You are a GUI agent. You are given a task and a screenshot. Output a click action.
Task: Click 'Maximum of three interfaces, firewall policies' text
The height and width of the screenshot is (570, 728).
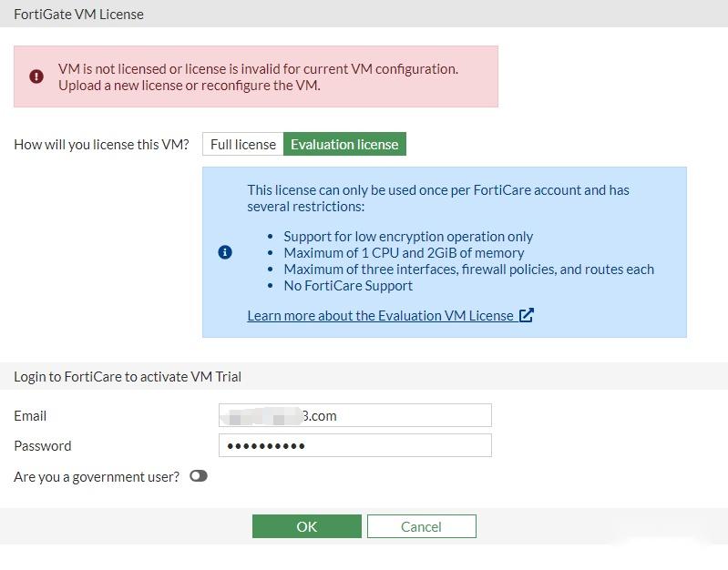[469, 270]
